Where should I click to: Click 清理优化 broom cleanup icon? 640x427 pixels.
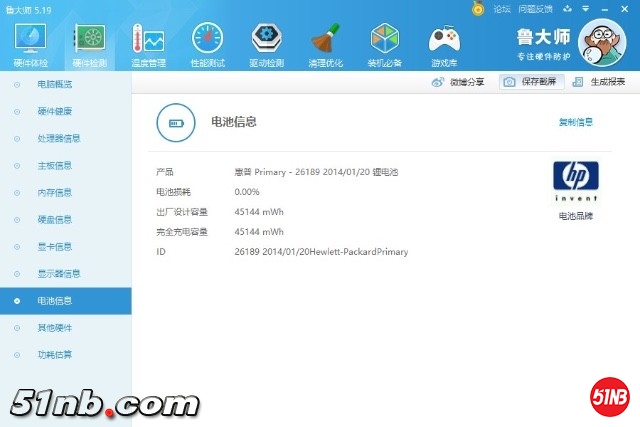click(326, 44)
